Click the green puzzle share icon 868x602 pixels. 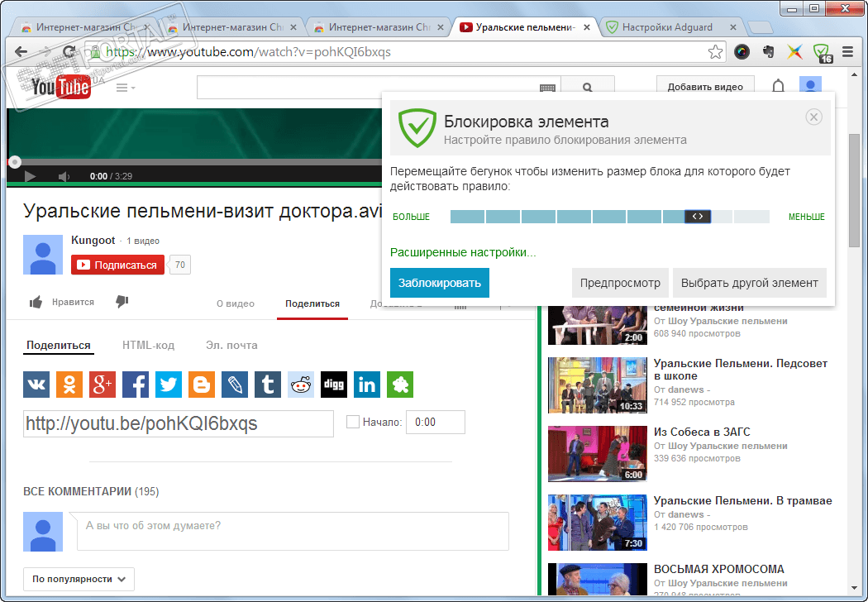(x=400, y=385)
